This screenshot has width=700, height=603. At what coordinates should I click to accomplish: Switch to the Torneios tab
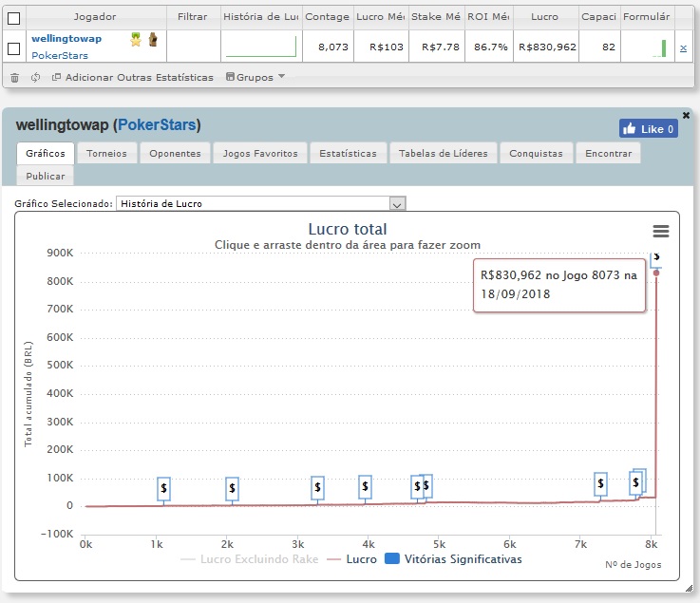coord(106,153)
